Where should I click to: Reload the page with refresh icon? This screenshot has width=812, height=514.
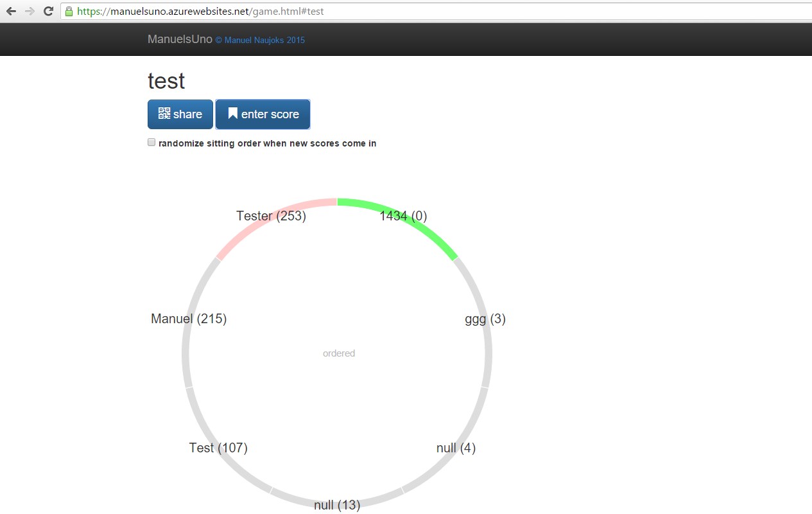click(48, 12)
